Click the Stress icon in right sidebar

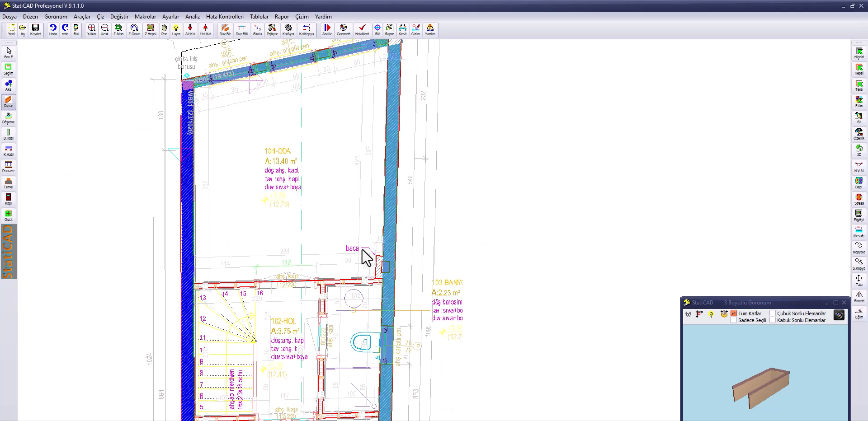point(859,199)
